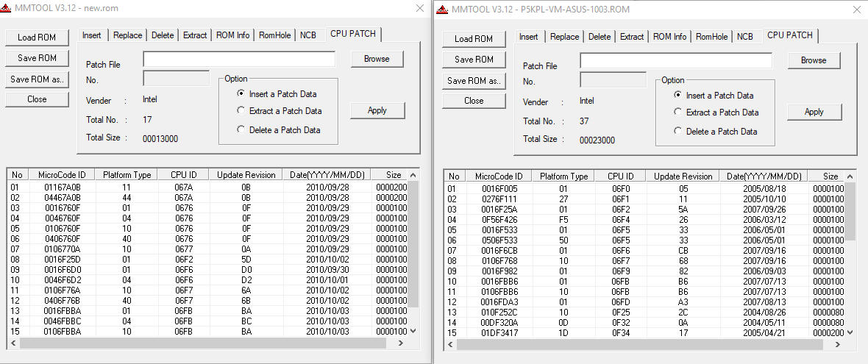Click Save ROM as.. in P5KPL window
Image resolution: width=868 pixels, height=364 pixels.
[x=474, y=81]
